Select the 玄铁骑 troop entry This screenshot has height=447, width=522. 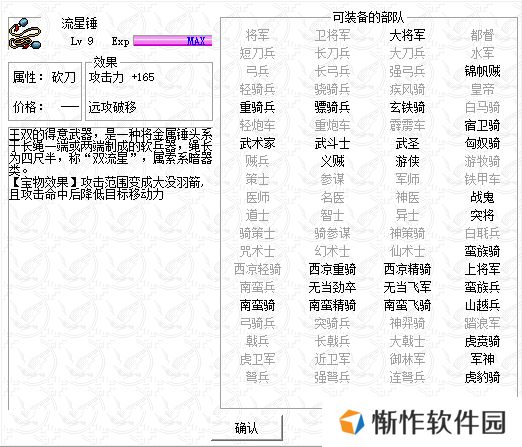(407, 107)
